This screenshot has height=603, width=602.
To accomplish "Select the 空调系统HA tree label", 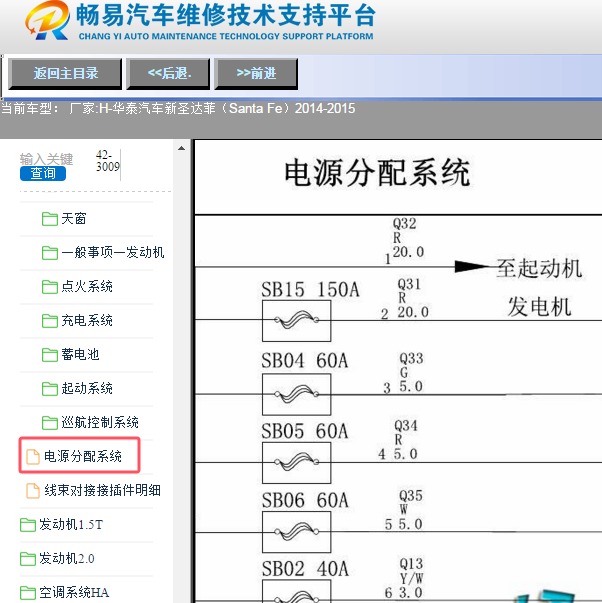I will 74,592.
